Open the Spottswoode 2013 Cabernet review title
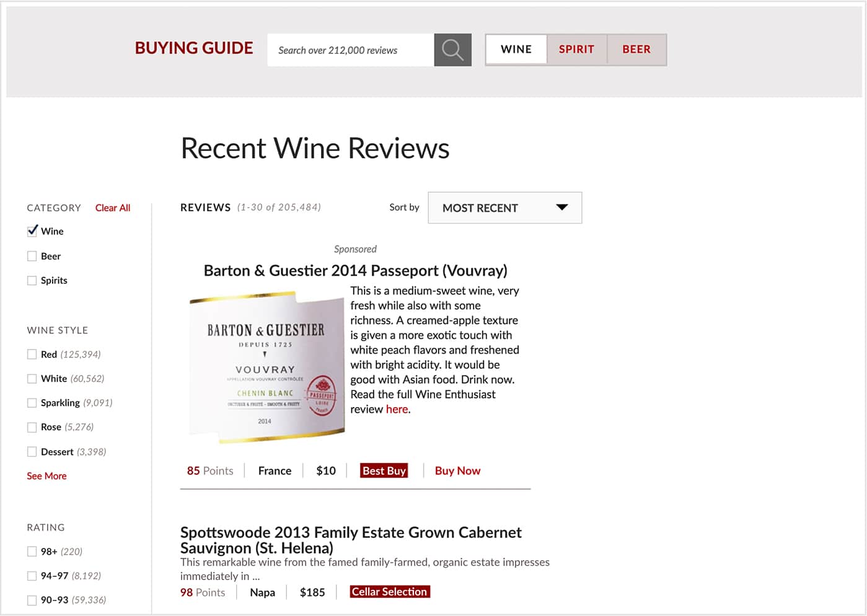Image resolution: width=867 pixels, height=616 pixels. (351, 540)
